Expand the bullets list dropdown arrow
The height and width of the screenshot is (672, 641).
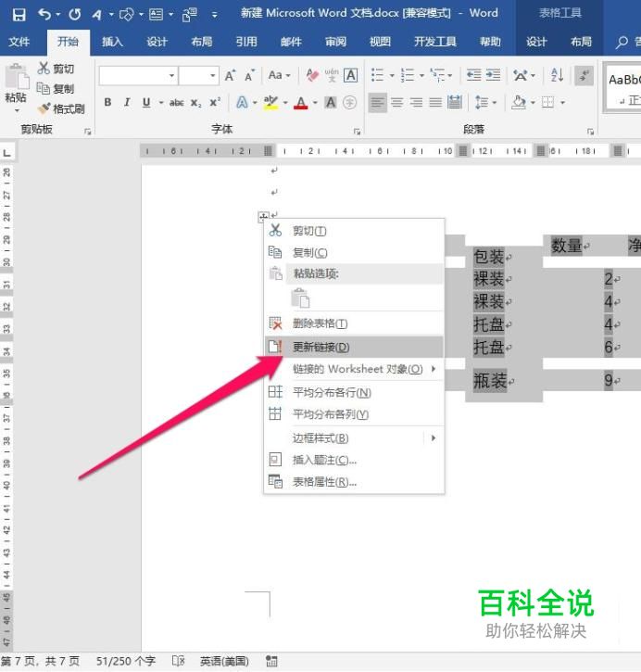click(392, 76)
